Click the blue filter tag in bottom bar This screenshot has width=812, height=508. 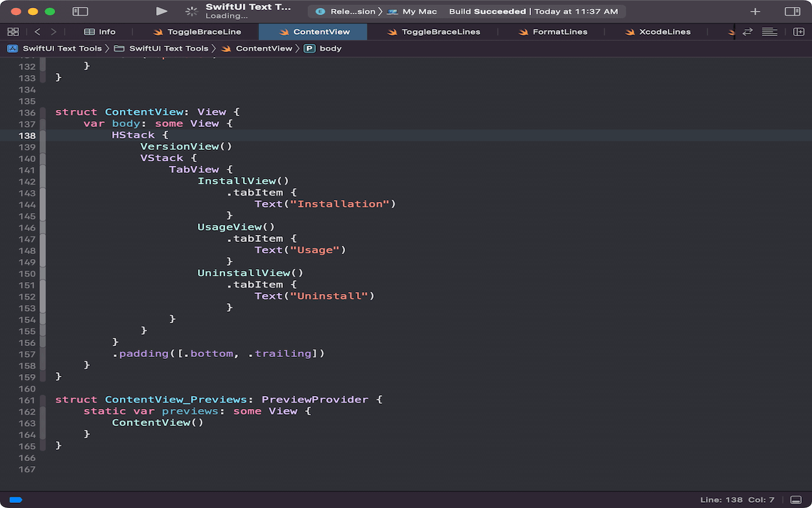coord(16,500)
